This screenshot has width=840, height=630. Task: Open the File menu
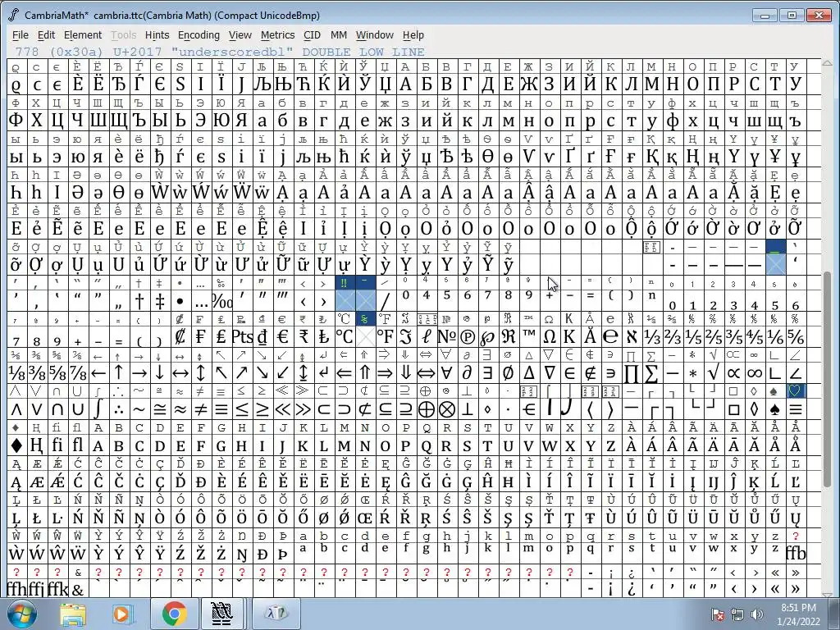coord(21,34)
